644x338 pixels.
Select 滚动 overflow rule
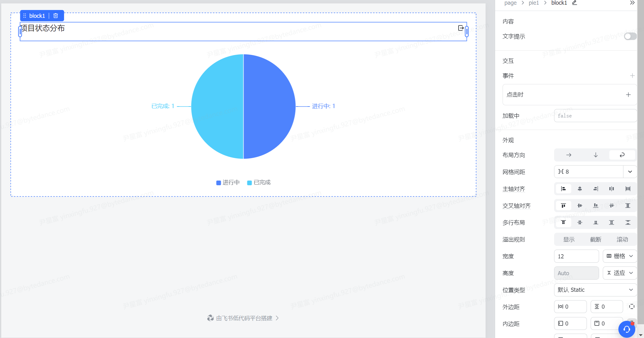pyautogui.click(x=622, y=239)
